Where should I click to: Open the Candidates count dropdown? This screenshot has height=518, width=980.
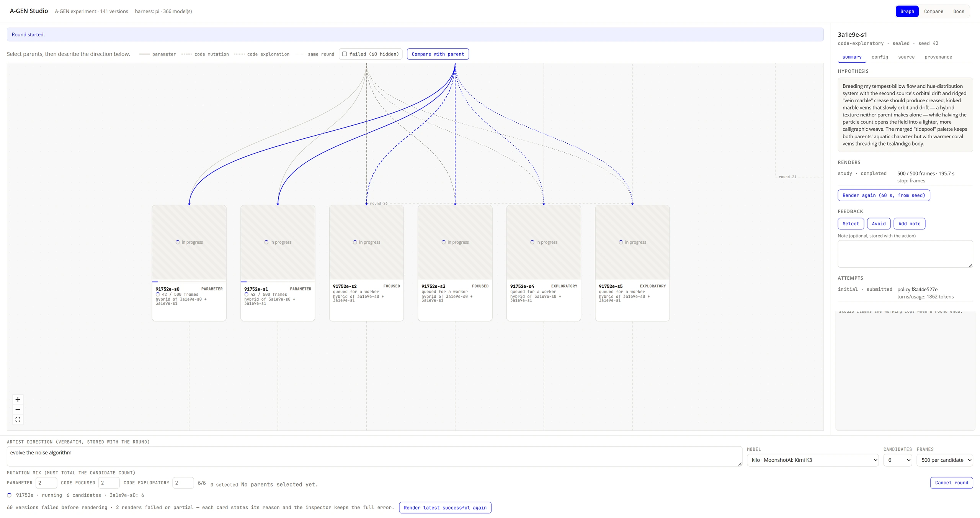point(897,460)
